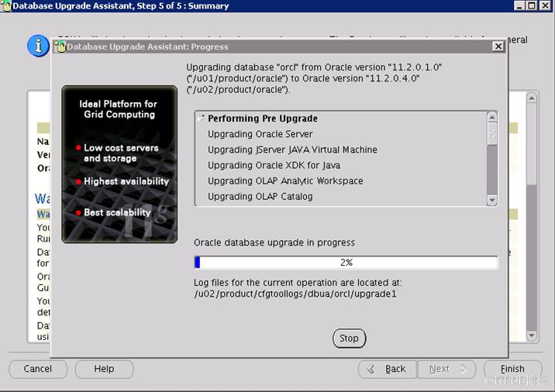This screenshot has width=555, height=392.
Task: Close the Database Upgrade Assistant main window
Action: tap(545, 5)
